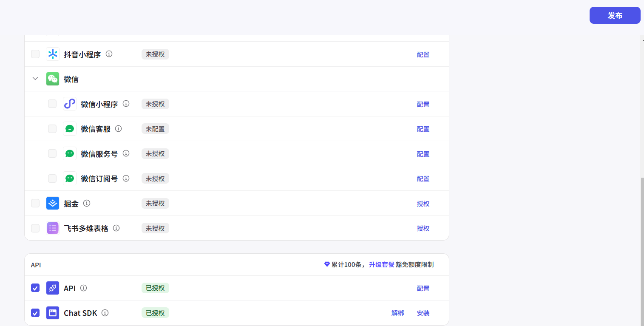The width and height of the screenshot is (644, 326).
Task: Click the 微信服务号 icon
Action: coord(70,153)
